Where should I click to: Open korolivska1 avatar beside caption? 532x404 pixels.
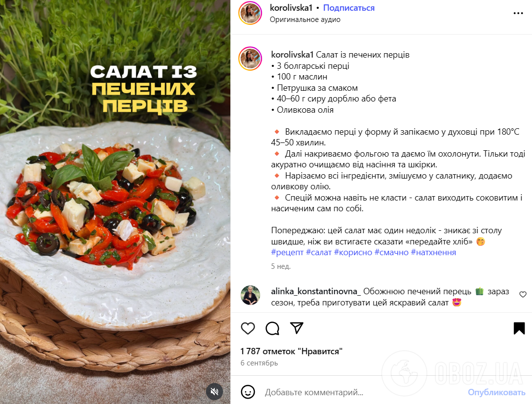point(250,59)
